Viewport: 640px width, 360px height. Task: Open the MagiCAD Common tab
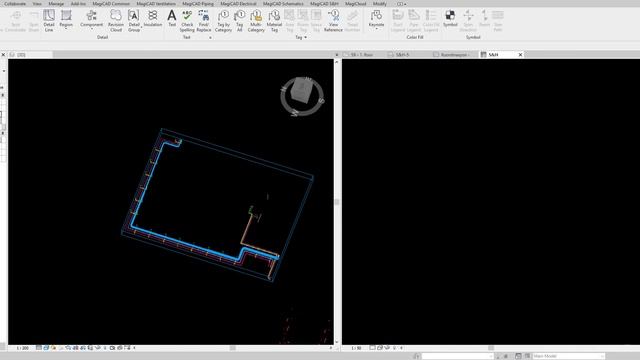(111, 4)
